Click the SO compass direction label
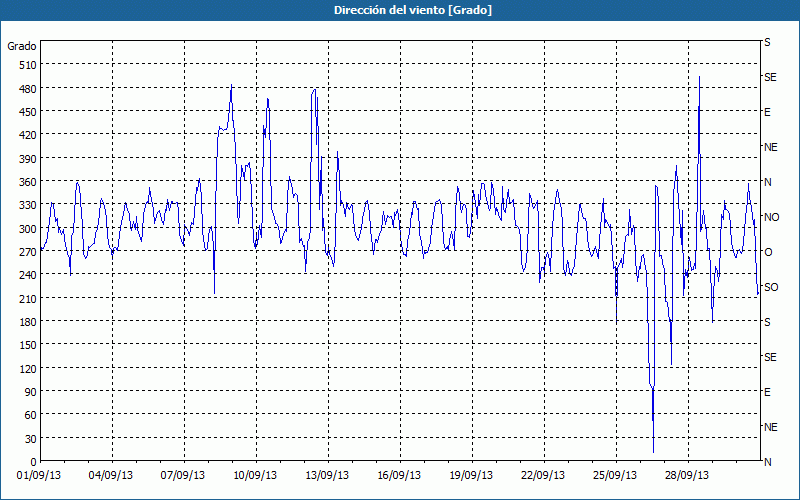This screenshot has height=500, width=800. tap(771, 287)
